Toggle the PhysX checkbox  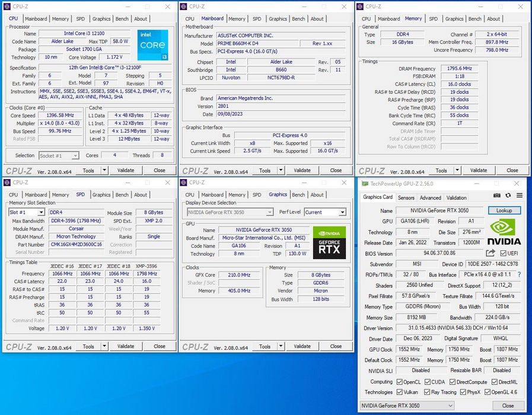(463, 392)
